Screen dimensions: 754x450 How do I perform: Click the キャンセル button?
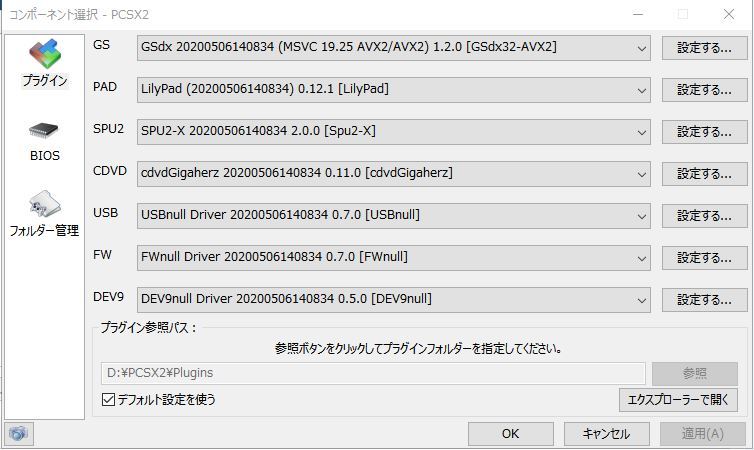tap(606, 434)
